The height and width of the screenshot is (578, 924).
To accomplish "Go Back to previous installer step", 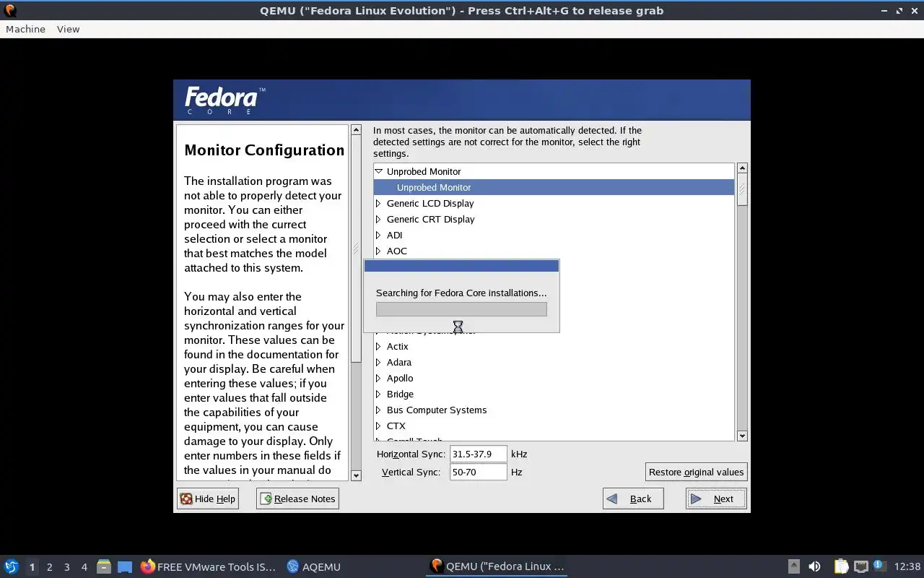I will tap(633, 499).
